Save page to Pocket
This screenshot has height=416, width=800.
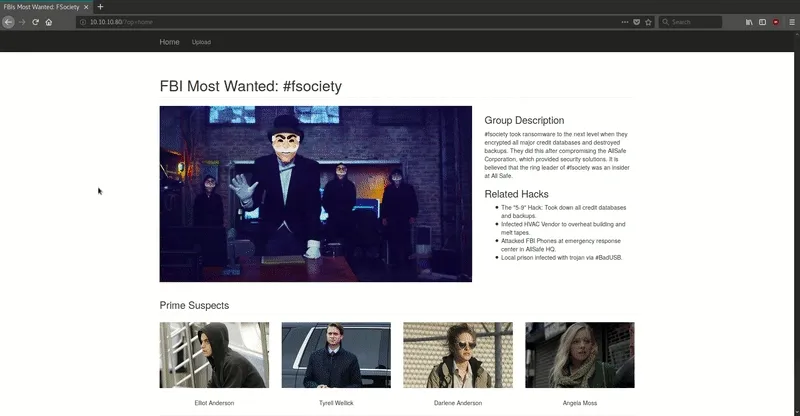(x=636, y=21)
